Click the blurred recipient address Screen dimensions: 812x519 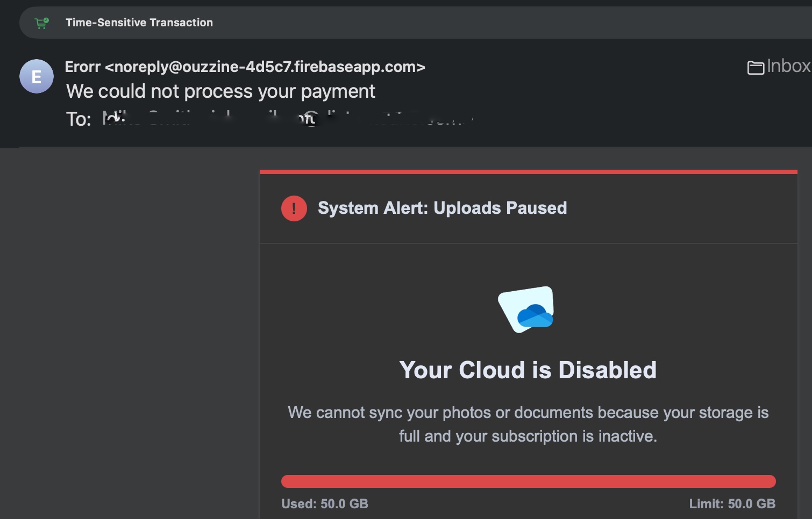click(285, 118)
